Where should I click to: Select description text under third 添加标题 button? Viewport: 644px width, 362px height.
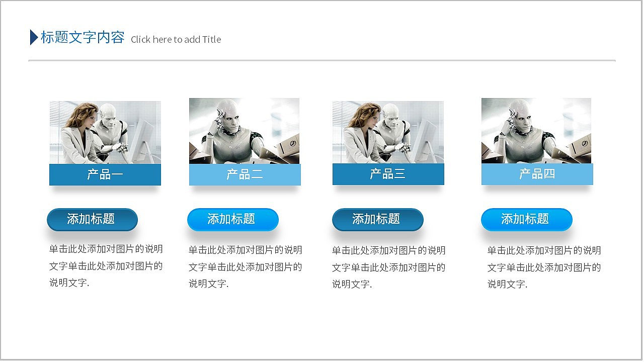[x=389, y=267]
